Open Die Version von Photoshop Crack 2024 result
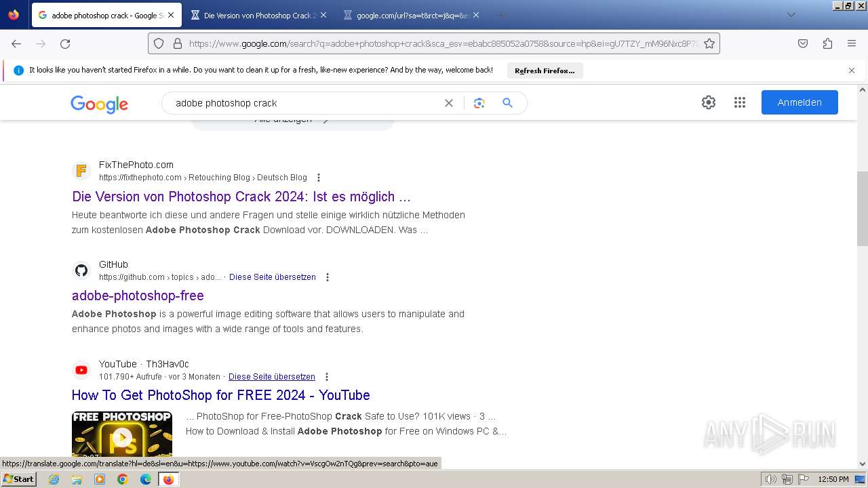The width and height of the screenshot is (868, 488). (x=241, y=197)
